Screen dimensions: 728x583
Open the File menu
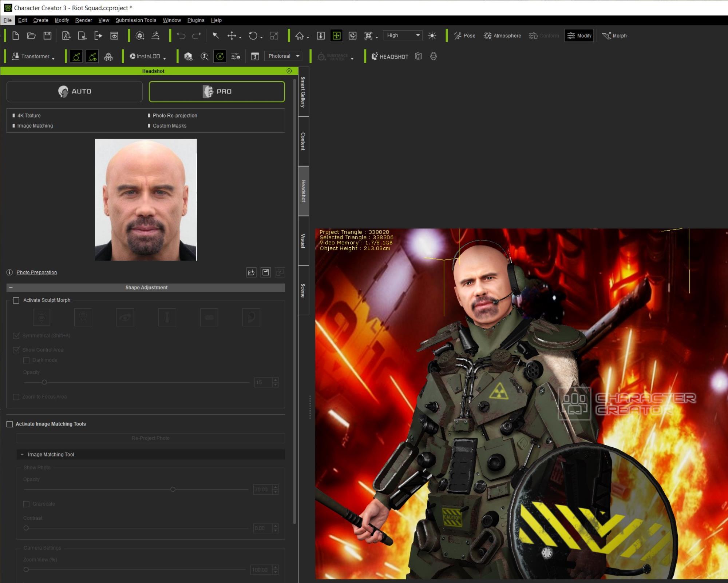click(7, 20)
